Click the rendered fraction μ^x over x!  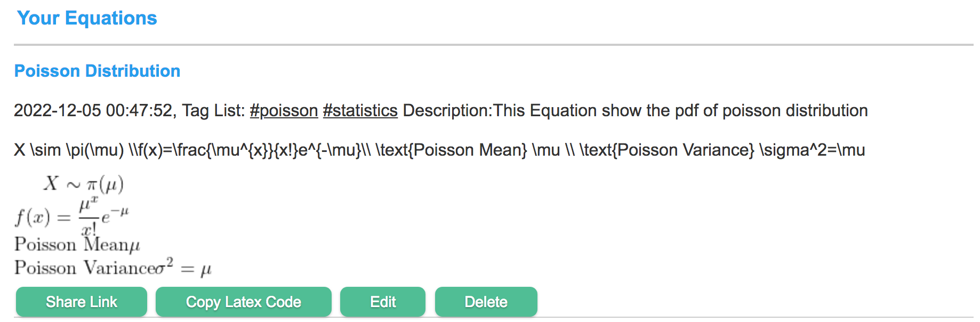(89, 216)
